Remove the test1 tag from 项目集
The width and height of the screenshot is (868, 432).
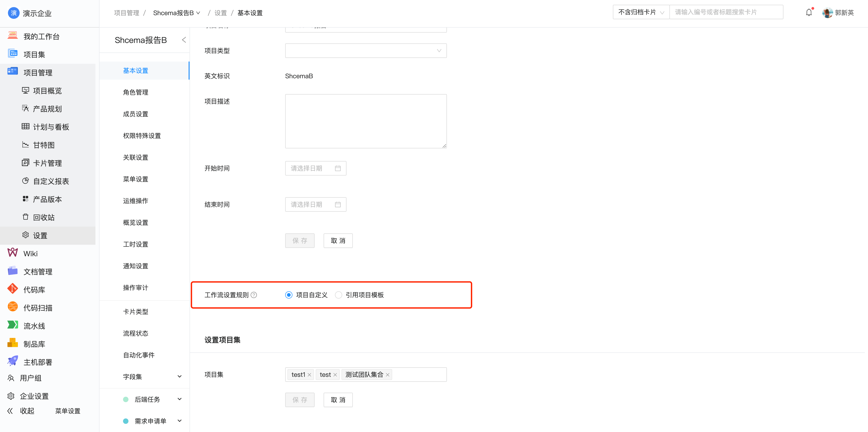pos(309,375)
